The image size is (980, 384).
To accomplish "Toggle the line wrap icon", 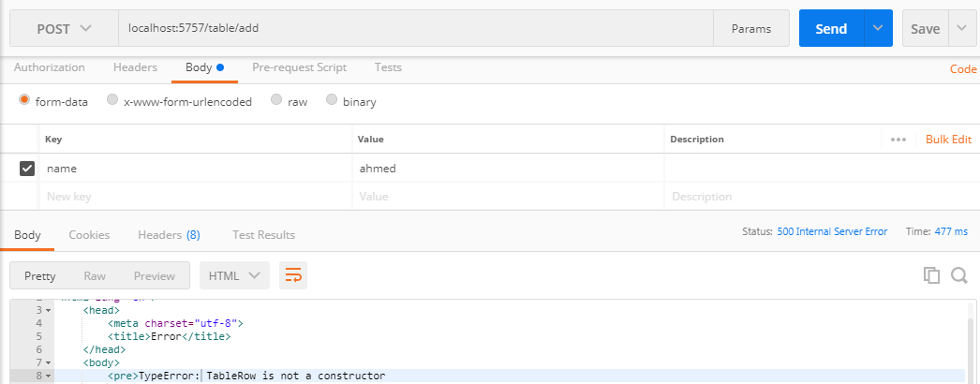I will tap(293, 275).
